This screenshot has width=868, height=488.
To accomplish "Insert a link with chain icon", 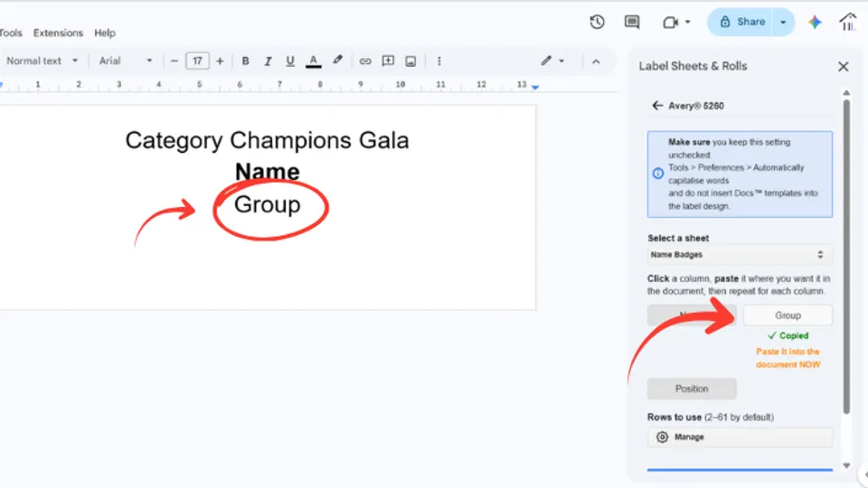I will point(364,61).
